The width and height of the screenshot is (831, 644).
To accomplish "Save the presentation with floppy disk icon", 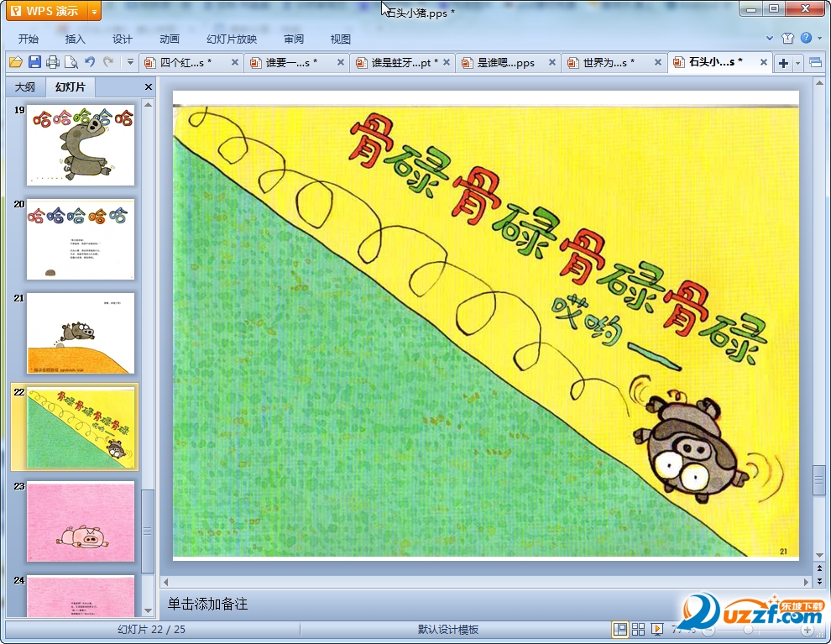I will (34, 62).
